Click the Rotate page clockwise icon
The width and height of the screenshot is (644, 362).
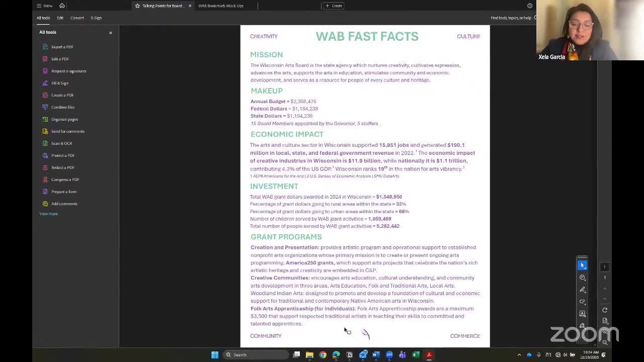[x=605, y=310]
